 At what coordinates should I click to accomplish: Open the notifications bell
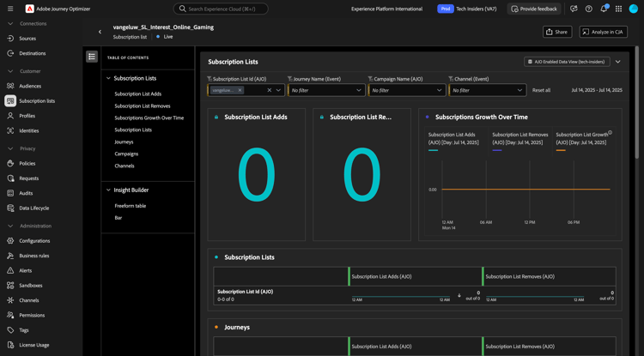coord(604,9)
